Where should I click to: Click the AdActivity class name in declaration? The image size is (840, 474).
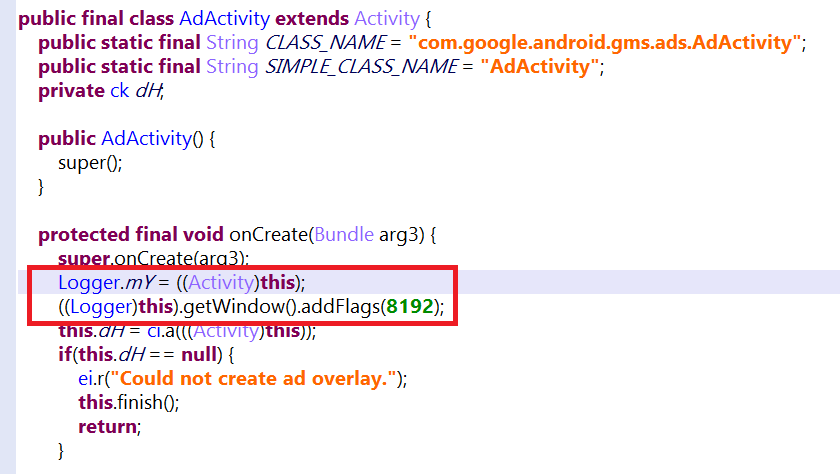(x=224, y=19)
